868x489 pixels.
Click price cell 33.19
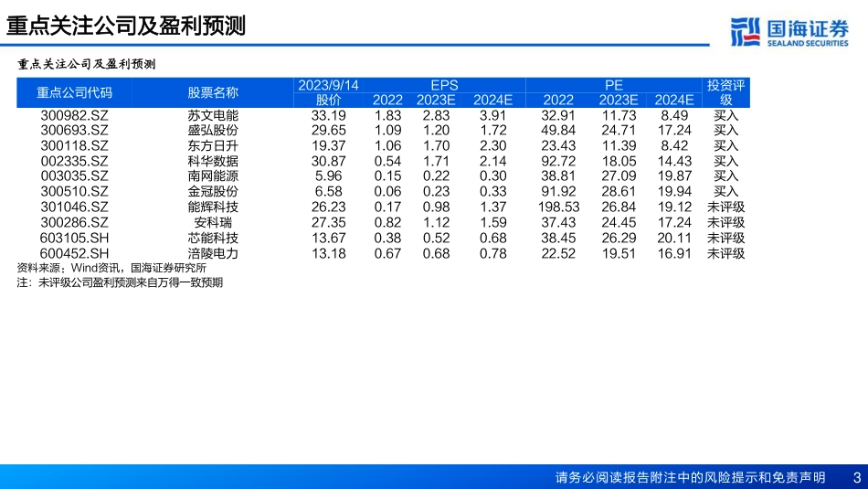(x=328, y=116)
